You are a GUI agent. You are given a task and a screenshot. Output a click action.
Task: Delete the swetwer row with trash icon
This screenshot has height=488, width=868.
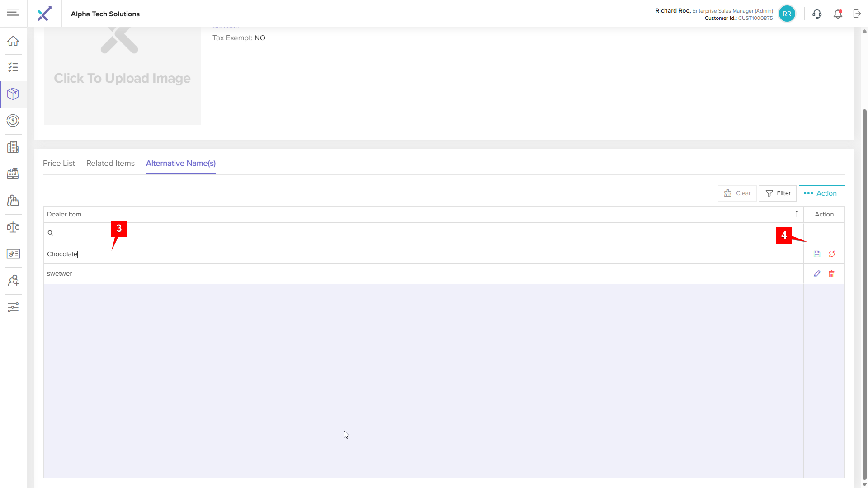pos(832,274)
